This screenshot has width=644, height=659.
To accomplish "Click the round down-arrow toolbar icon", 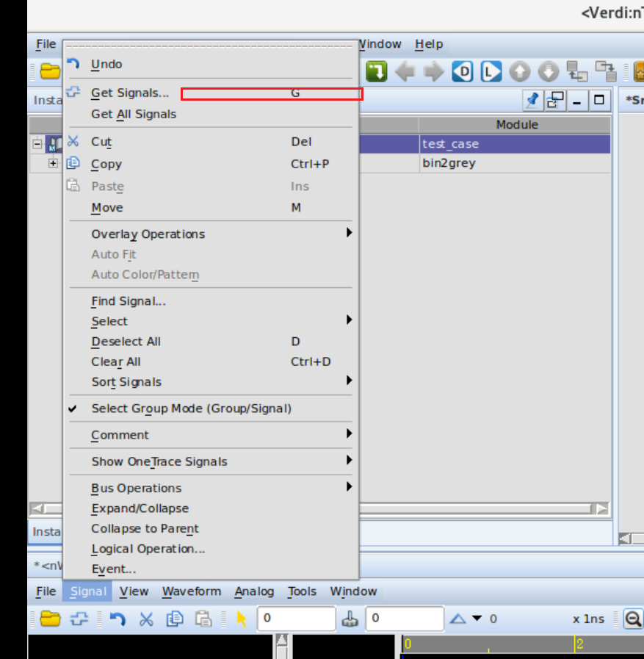I will [549, 71].
